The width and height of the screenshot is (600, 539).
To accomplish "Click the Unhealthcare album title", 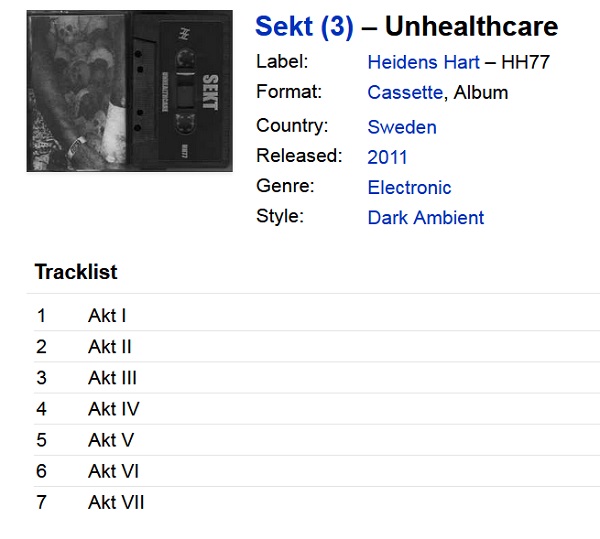I will [x=471, y=27].
